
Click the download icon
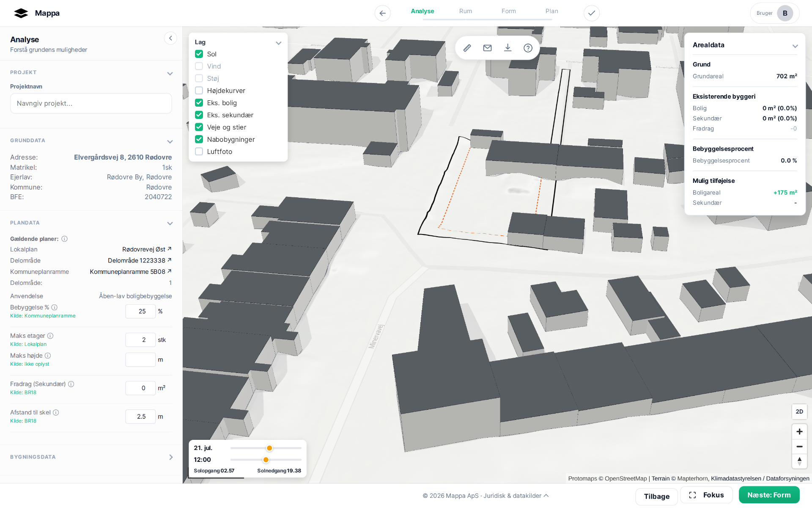pyautogui.click(x=507, y=48)
